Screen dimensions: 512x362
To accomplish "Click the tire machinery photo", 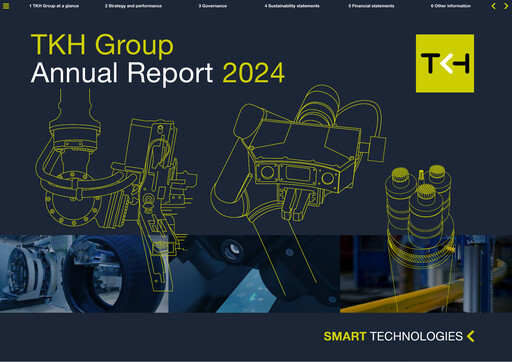I will pos(84,274).
